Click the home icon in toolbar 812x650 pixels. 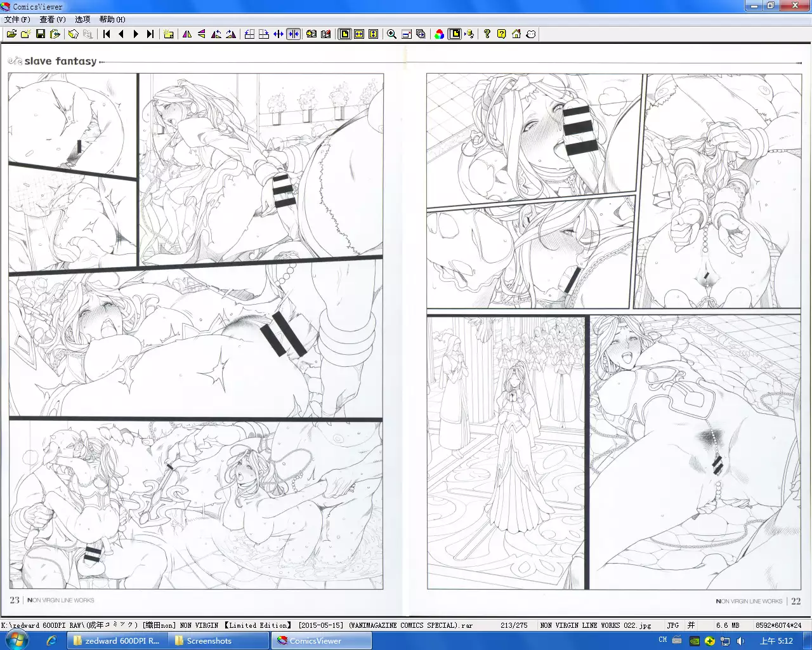point(516,34)
